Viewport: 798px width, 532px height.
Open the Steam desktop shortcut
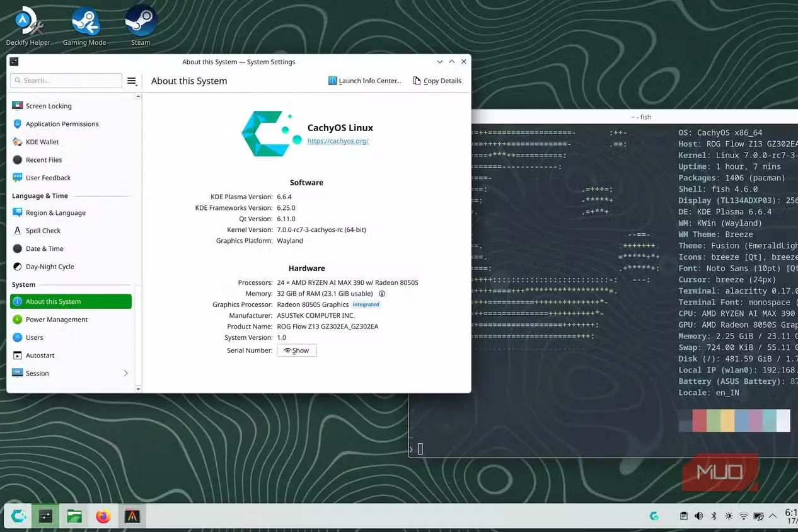click(141, 26)
